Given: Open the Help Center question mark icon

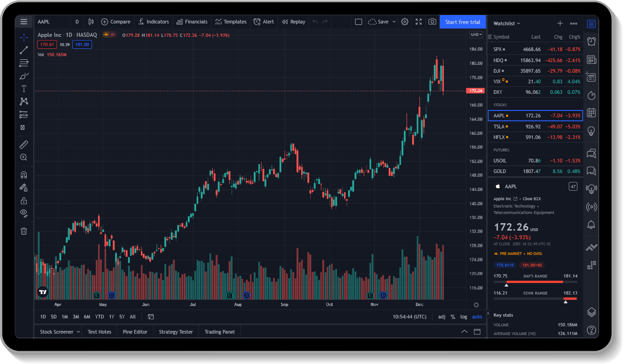Looking at the screenshot, I should tap(592, 329).
